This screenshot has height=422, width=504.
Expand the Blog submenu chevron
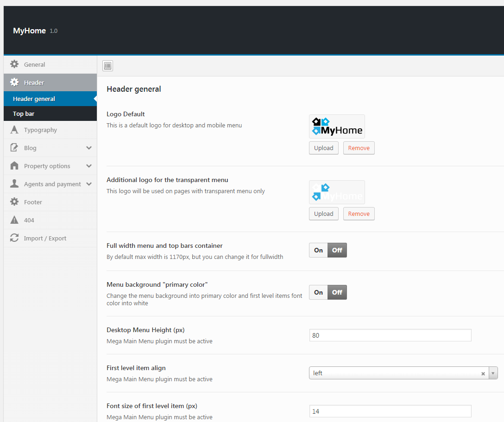click(x=89, y=148)
